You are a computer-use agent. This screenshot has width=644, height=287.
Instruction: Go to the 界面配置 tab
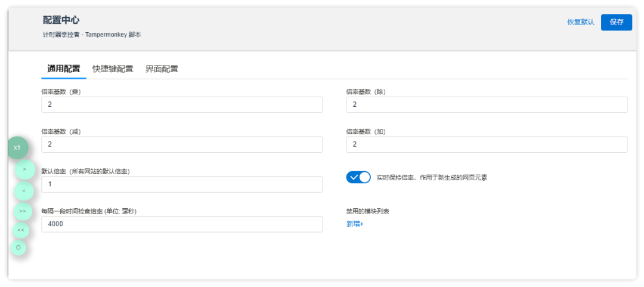point(162,69)
